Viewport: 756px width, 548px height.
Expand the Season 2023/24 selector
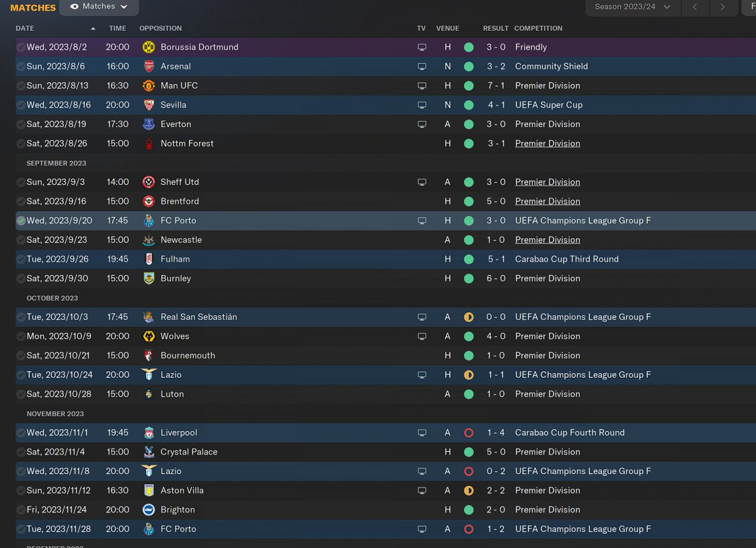click(633, 7)
